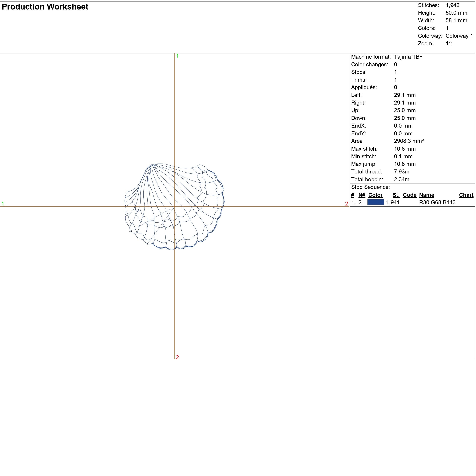Click the blue thread color swatch
The width and height of the screenshot is (476, 476).
coord(375,202)
